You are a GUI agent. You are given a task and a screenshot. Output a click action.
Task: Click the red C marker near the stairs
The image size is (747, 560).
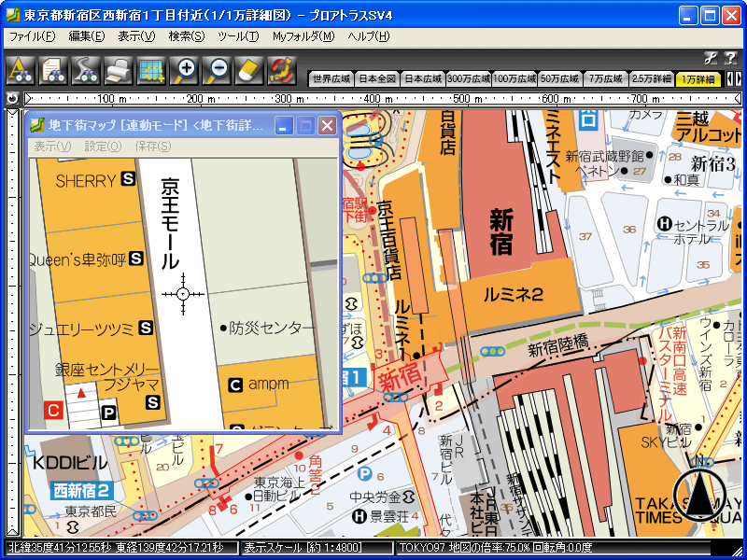tap(53, 410)
